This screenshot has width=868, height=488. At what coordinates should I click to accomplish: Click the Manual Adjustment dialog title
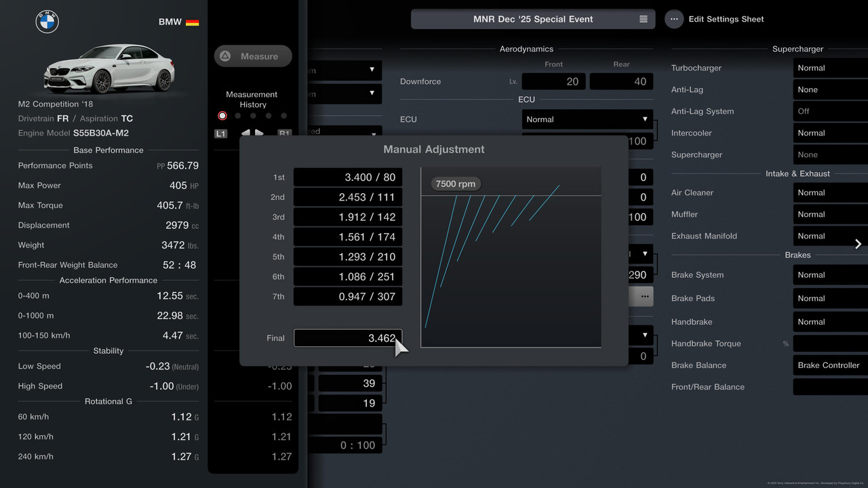pyautogui.click(x=434, y=149)
